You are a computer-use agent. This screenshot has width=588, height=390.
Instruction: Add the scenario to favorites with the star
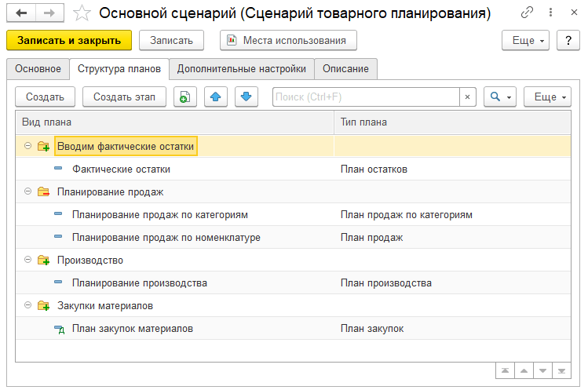(x=82, y=13)
